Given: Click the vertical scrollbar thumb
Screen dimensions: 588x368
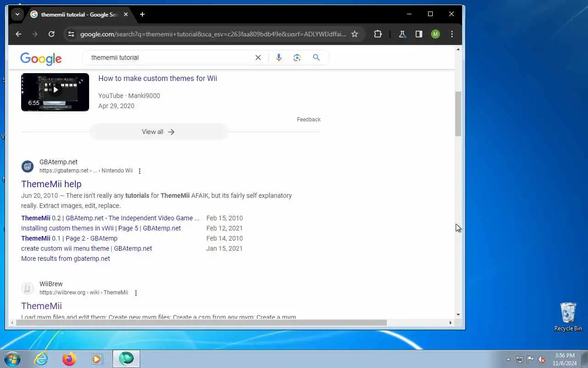Looking at the screenshot, I should point(458,114).
